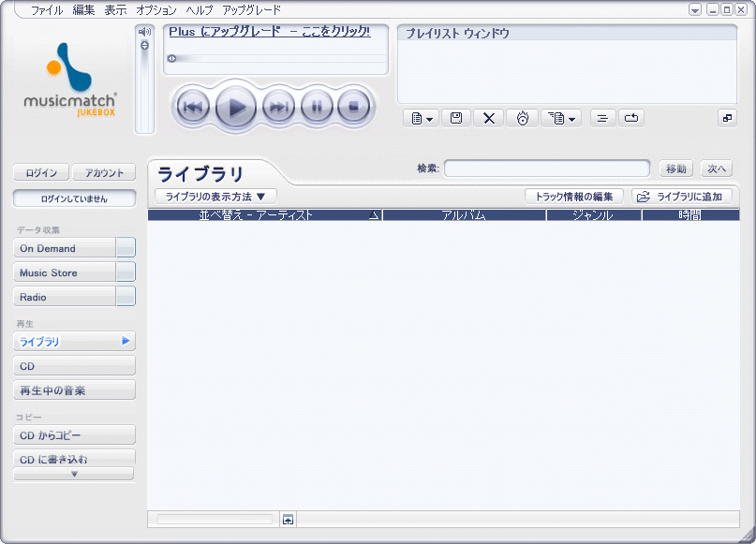756x544 pixels.
Task: Skip to the next track
Action: (278, 107)
